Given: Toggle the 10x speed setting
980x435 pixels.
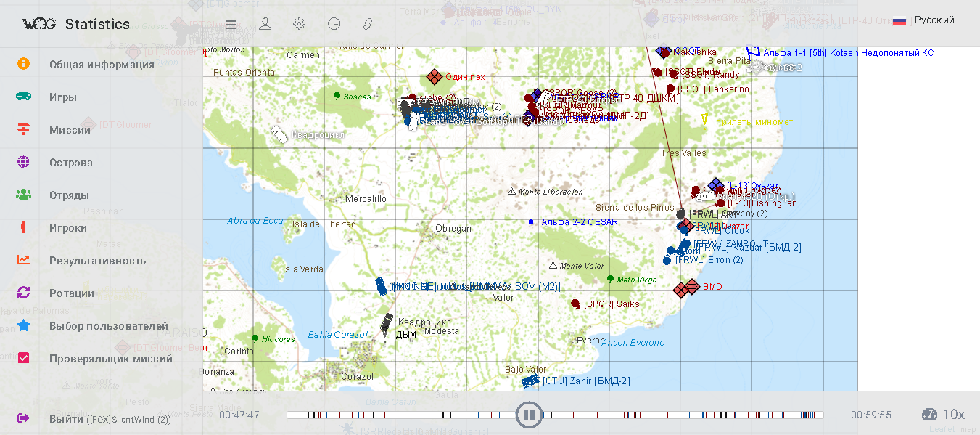Looking at the screenshot, I should [953, 415].
